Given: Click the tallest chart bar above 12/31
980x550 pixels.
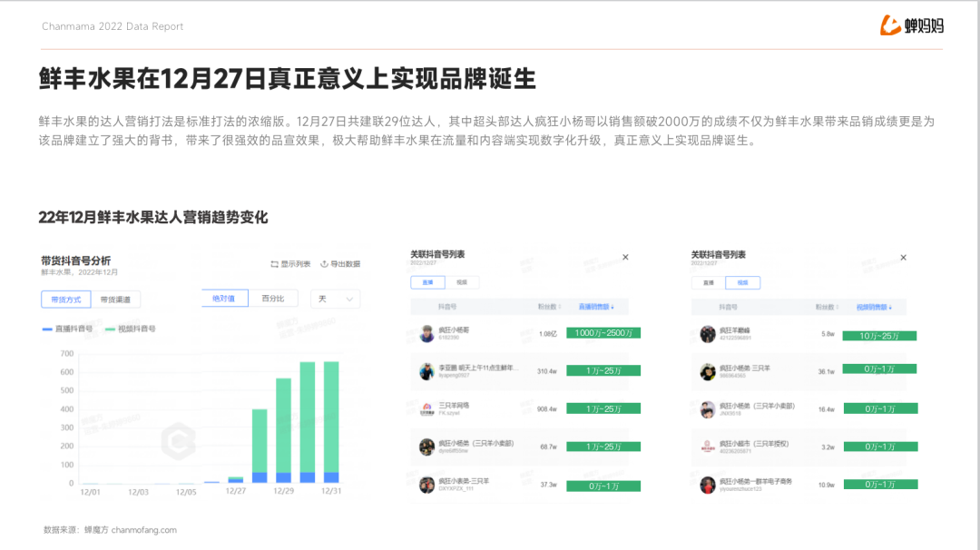Looking at the screenshot, I should [x=331, y=422].
